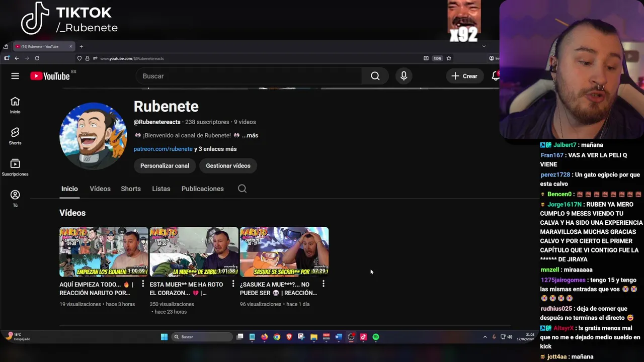Click the system tray volume speaker icon
This screenshot has width=644, height=362.
[x=510, y=337]
